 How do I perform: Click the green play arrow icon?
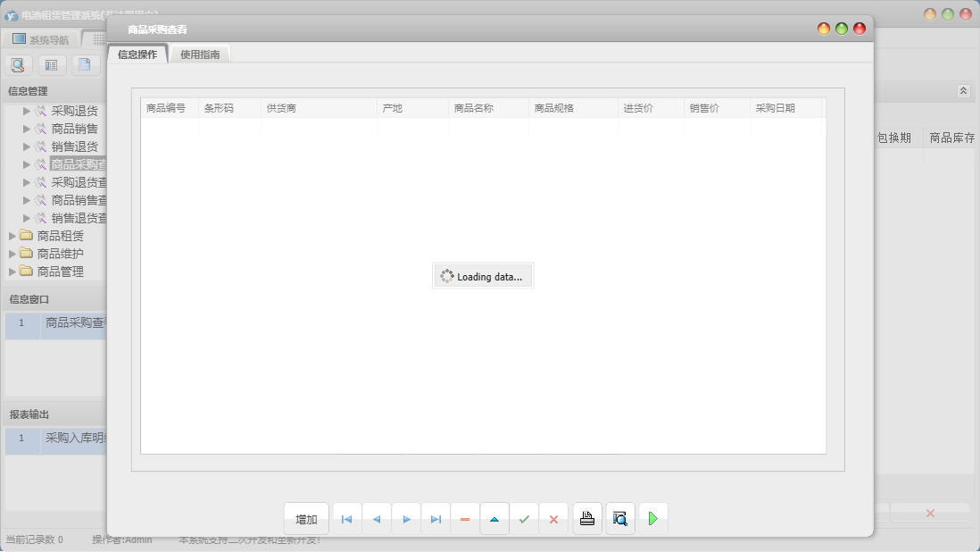click(653, 519)
